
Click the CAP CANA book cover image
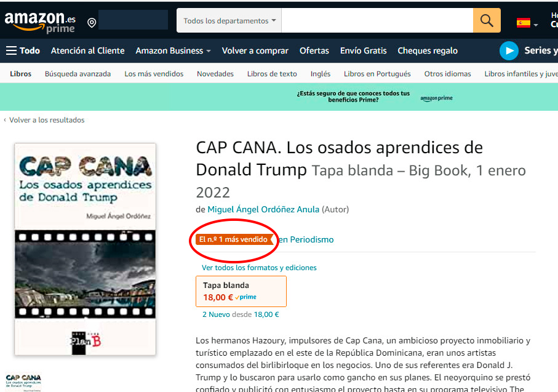click(x=85, y=249)
